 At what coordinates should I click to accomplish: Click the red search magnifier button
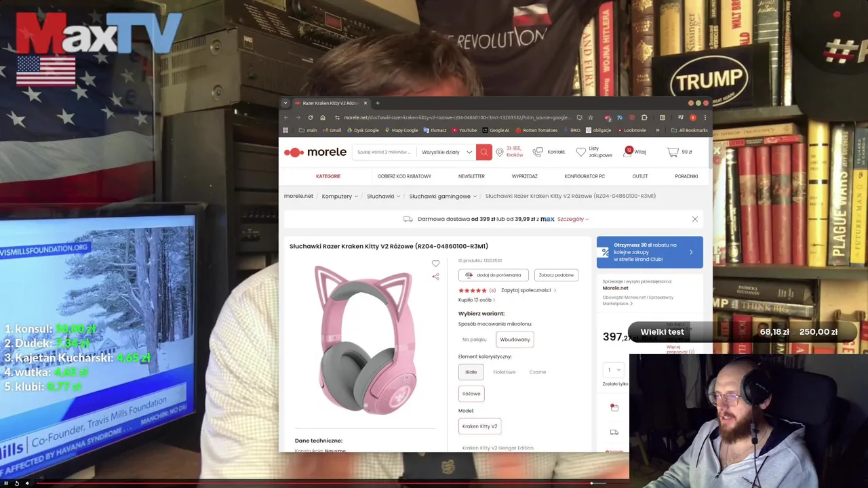pyautogui.click(x=484, y=152)
